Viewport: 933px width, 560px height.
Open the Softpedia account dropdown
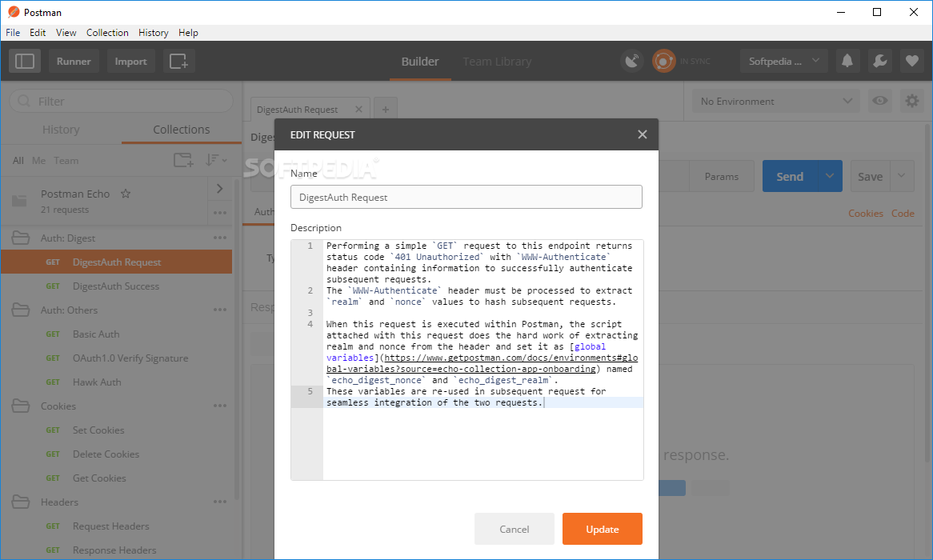[x=783, y=62]
